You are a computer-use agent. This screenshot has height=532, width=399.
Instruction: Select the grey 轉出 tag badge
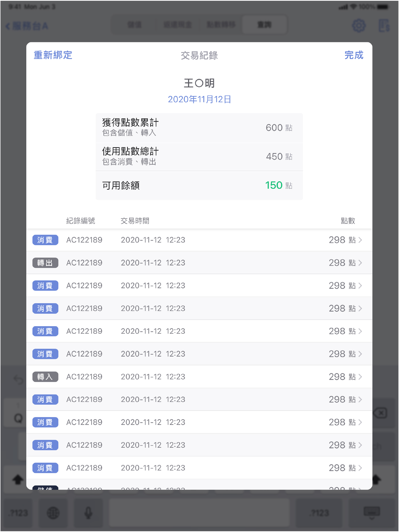[45, 263]
